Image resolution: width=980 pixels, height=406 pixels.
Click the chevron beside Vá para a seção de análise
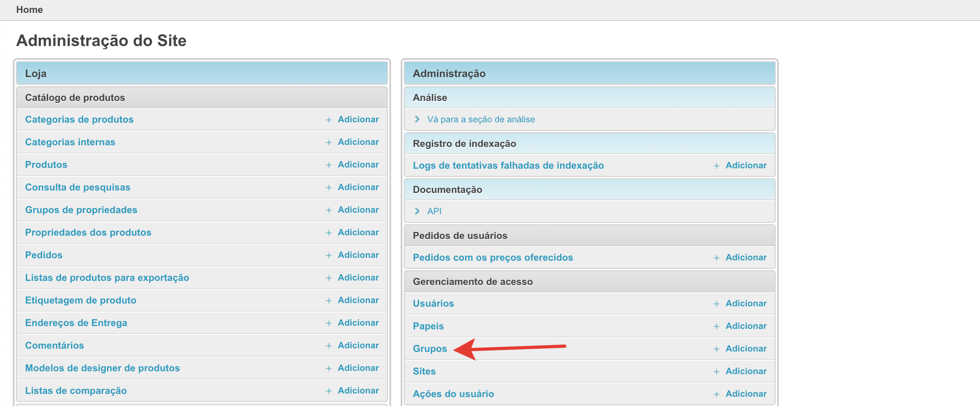pos(417,119)
